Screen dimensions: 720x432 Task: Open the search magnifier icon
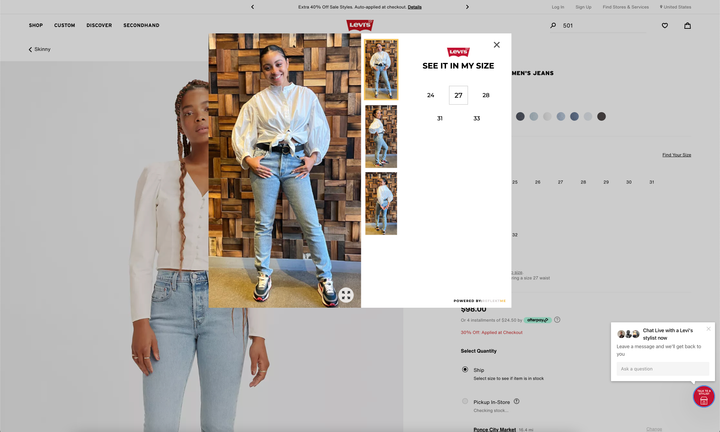pyautogui.click(x=553, y=26)
